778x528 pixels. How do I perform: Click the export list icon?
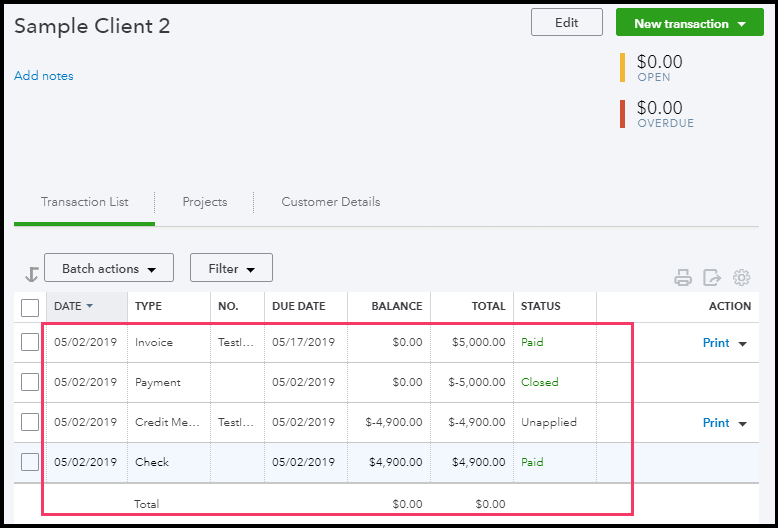[x=712, y=278]
